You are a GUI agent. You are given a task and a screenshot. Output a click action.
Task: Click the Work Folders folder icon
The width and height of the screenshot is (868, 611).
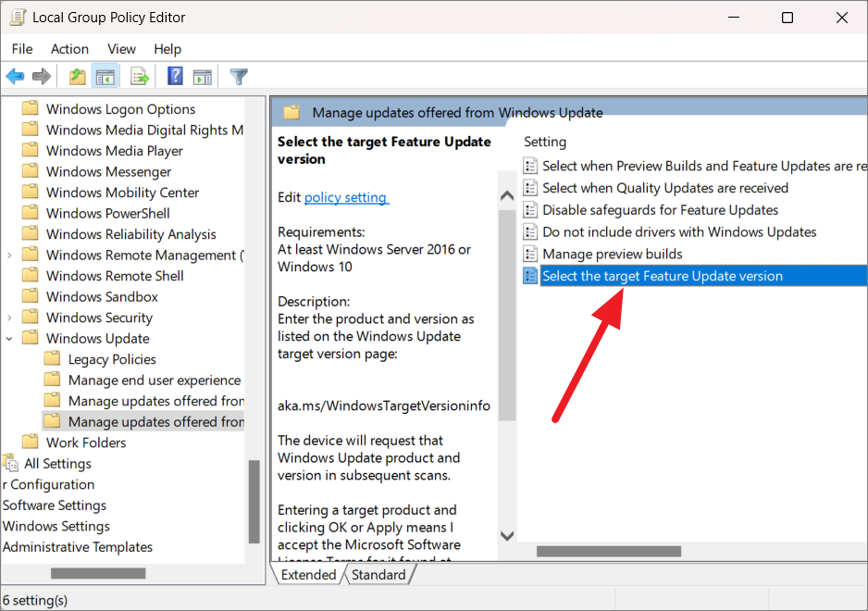[x=30, y=442]
